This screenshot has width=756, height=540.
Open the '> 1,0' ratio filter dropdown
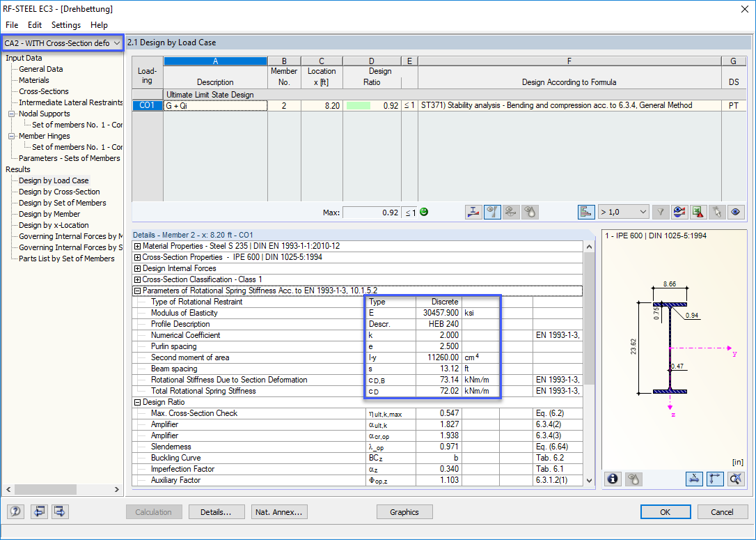tap(624, 212)
